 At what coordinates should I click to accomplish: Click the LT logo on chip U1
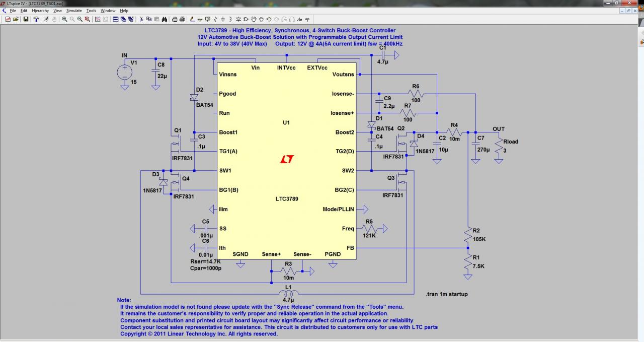287,160
